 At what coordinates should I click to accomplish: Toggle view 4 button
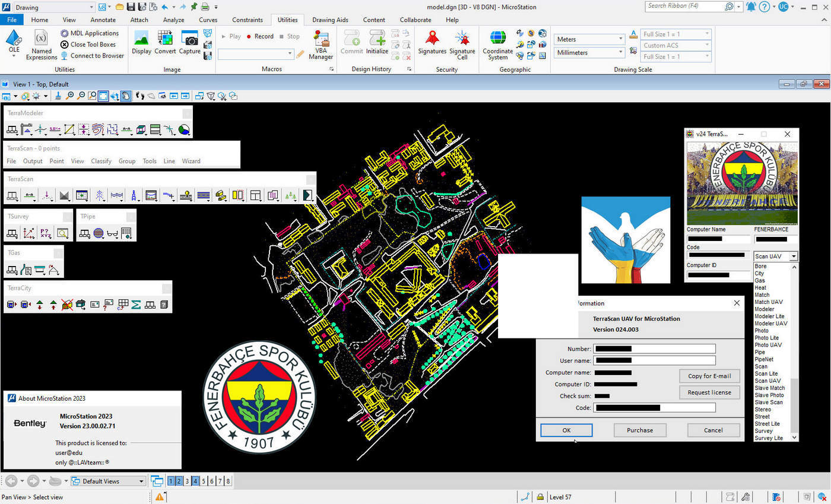coord(195,481)
